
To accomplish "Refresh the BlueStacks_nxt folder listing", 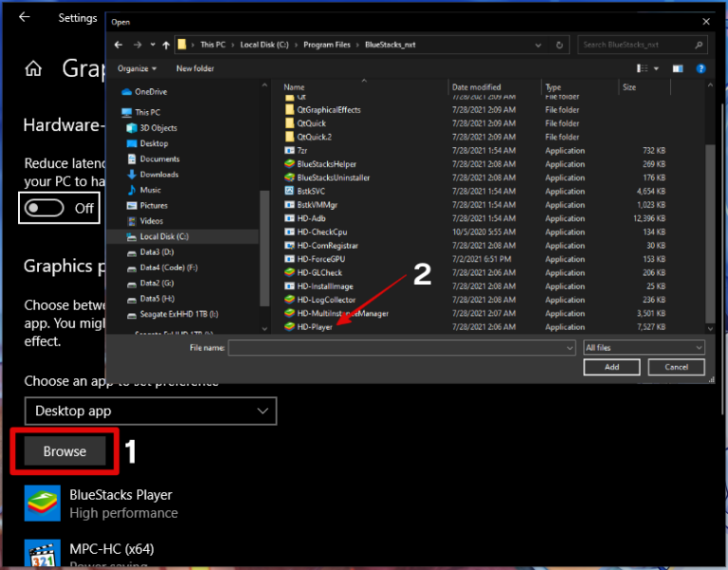I will pos(559,46).
